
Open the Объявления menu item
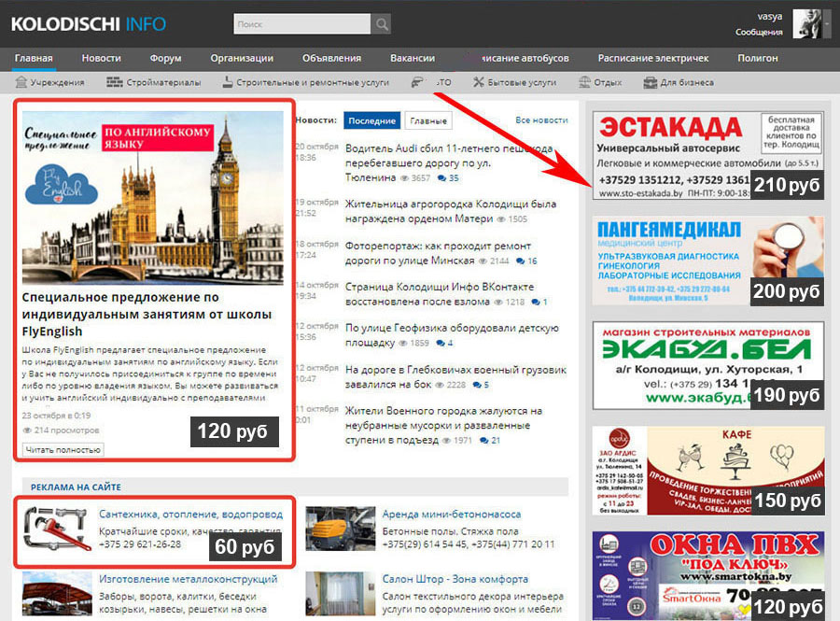331,59
